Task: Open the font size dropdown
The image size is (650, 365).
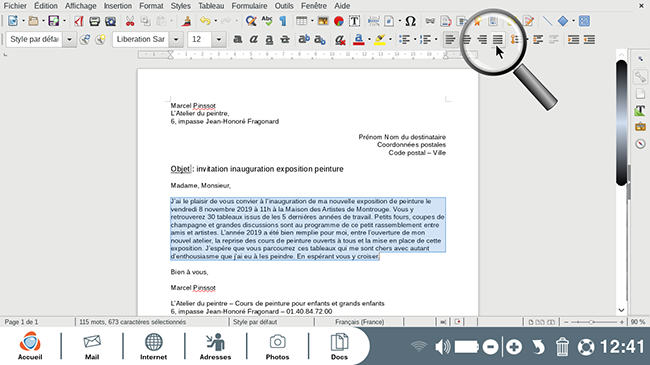Action: click(x=219, y=39)
